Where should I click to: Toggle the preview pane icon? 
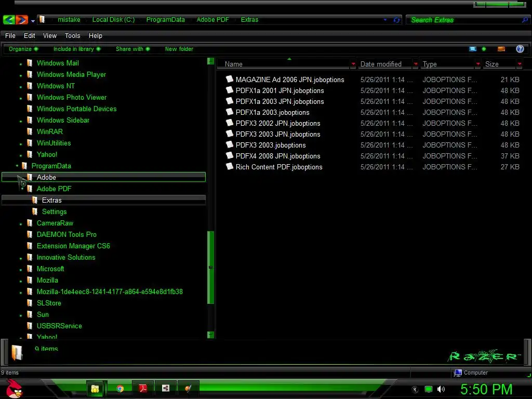click(x=501, y=49)
